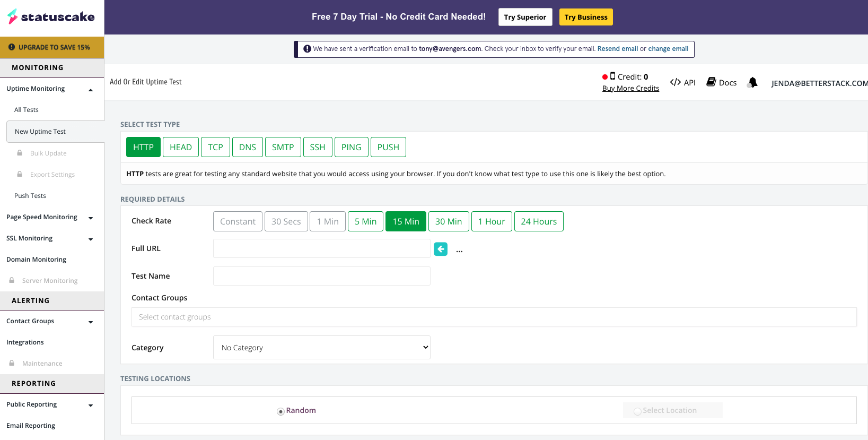
Task: Click the teal arrow beside Full URL
Action: click(440, 249)
